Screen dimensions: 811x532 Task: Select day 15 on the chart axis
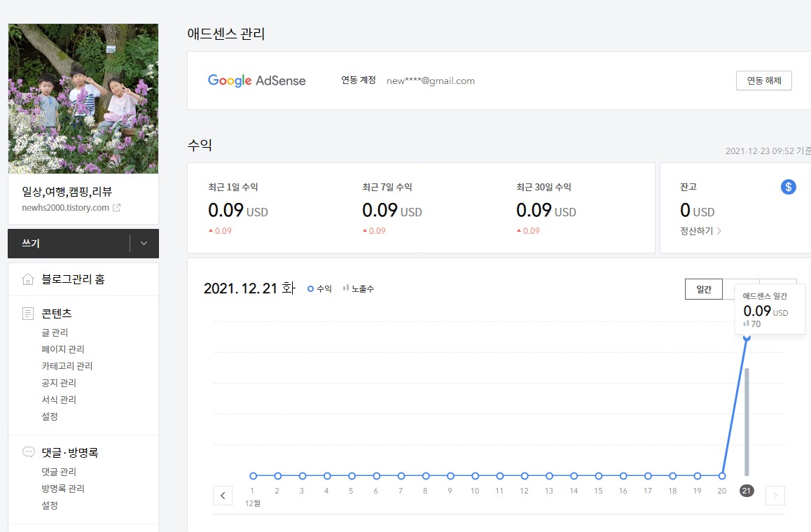[598, 491]
